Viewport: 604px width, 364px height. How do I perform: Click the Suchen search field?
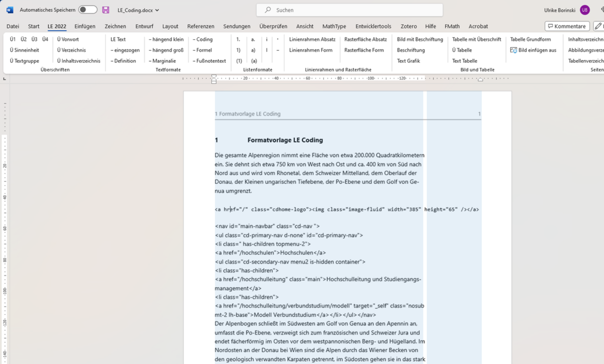point(350,10)
